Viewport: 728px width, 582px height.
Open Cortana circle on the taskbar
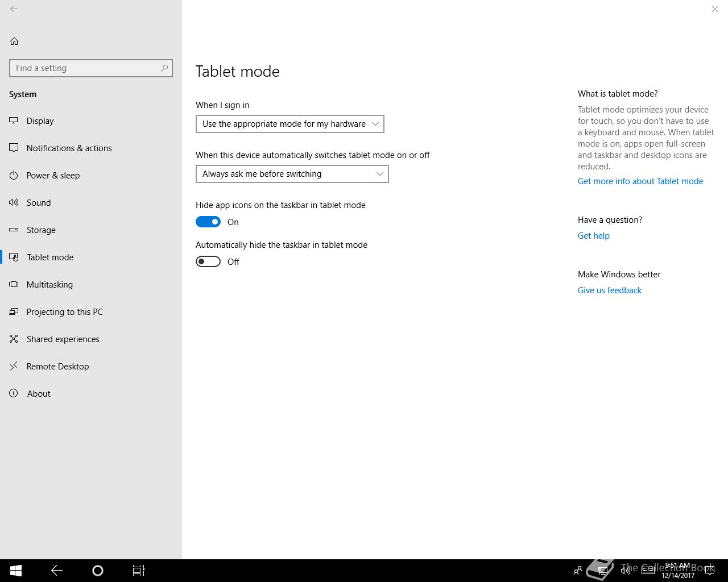tap(98, 571)
